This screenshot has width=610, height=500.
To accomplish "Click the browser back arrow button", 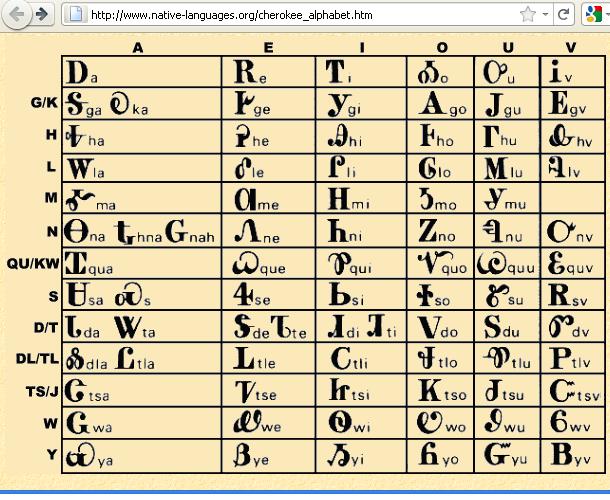I will point(17,14).
